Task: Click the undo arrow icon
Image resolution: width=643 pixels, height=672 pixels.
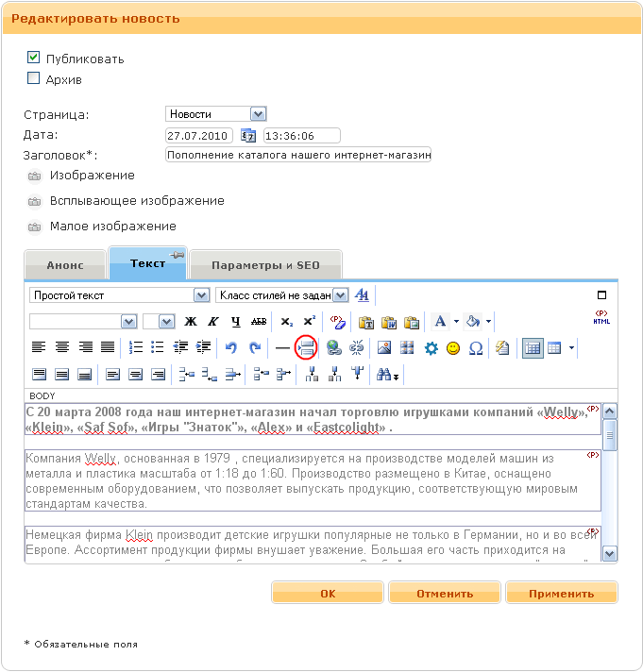Action: tap(231, 347)
